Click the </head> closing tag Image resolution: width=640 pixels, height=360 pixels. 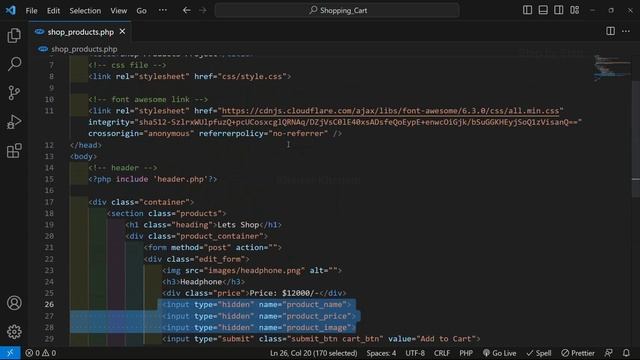tap(86, 145)
